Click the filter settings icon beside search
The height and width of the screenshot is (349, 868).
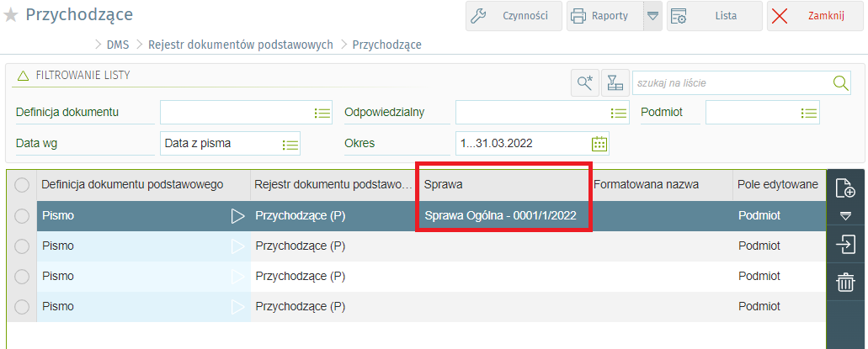click(x=615, y=82)
